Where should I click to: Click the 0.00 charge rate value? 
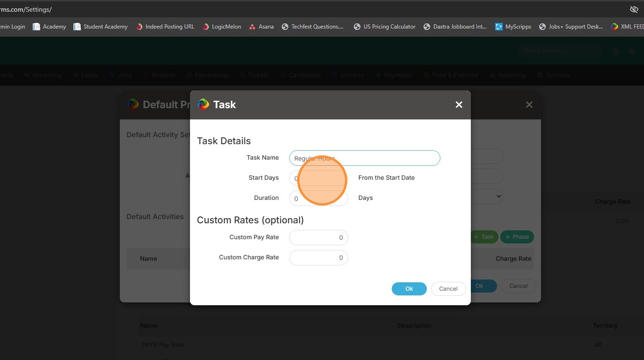pyautogui.click(x=622, y=221)
